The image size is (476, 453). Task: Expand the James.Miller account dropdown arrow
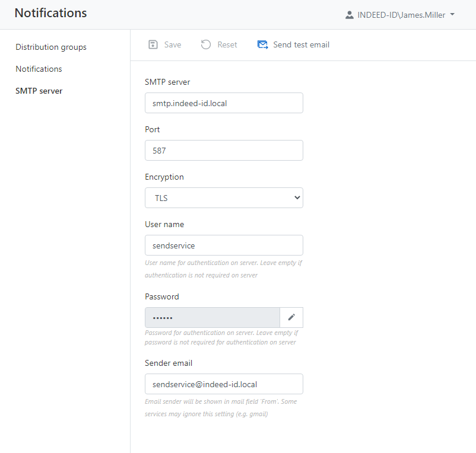coord(452,14)
